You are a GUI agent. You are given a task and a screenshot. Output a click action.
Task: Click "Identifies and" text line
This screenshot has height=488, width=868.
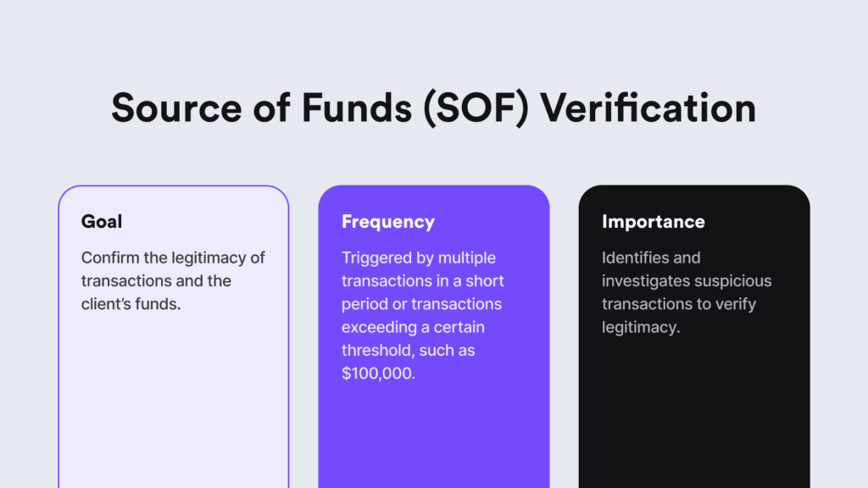(x=651, y=258)
